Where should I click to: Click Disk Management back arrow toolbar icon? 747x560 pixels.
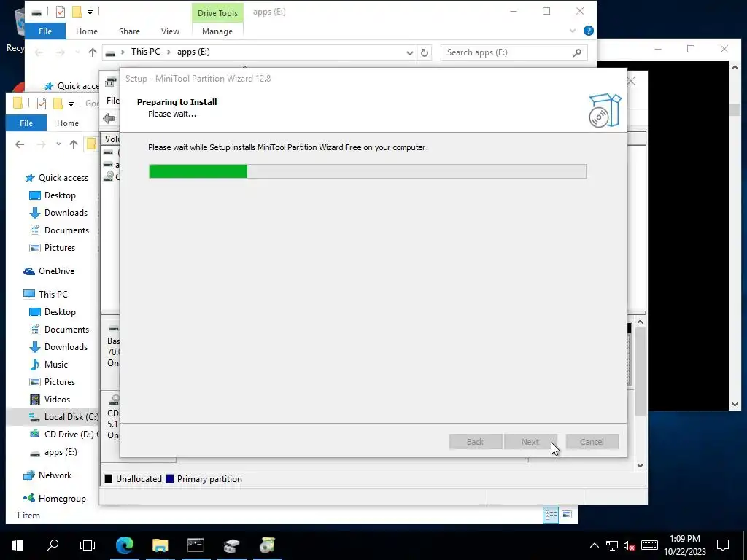[109, 119]
